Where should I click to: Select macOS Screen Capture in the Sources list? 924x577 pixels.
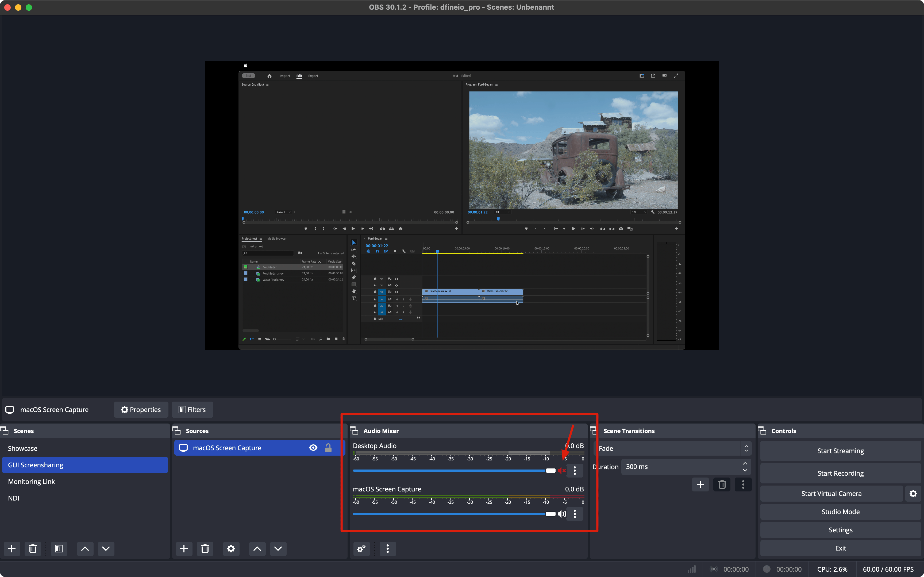(259, 448)
